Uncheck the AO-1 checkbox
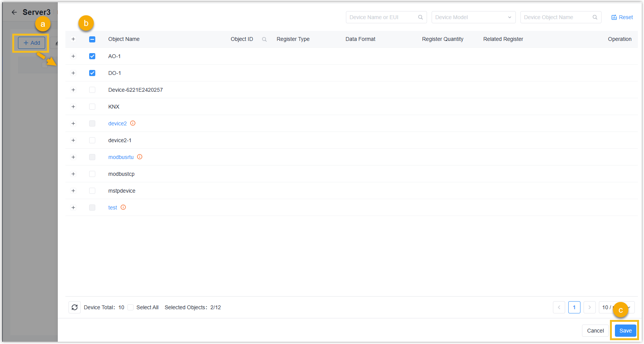The width and height of the screenshot is (644, 344). [92, 56]
